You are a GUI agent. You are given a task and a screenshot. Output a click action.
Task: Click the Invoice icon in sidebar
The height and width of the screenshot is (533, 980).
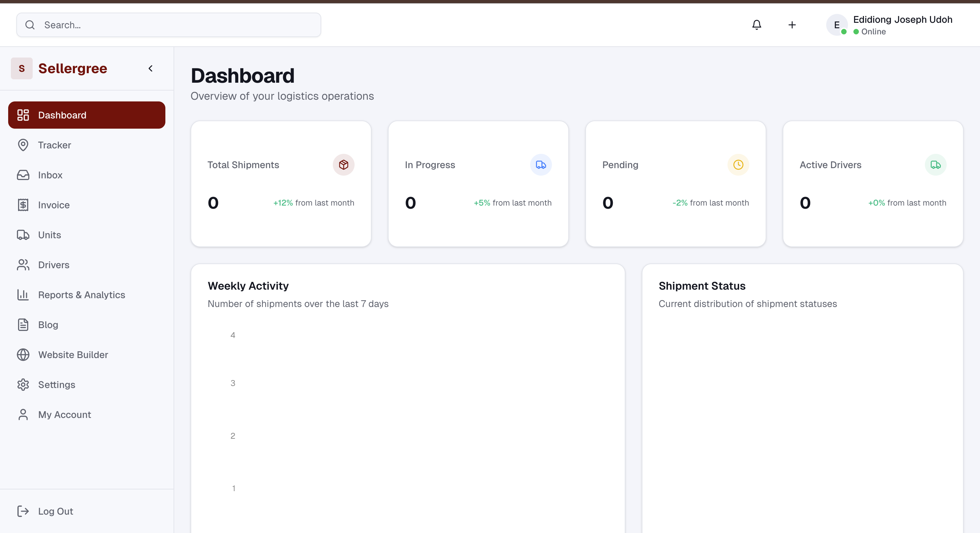pyautogui.click(x=23, y=205)
